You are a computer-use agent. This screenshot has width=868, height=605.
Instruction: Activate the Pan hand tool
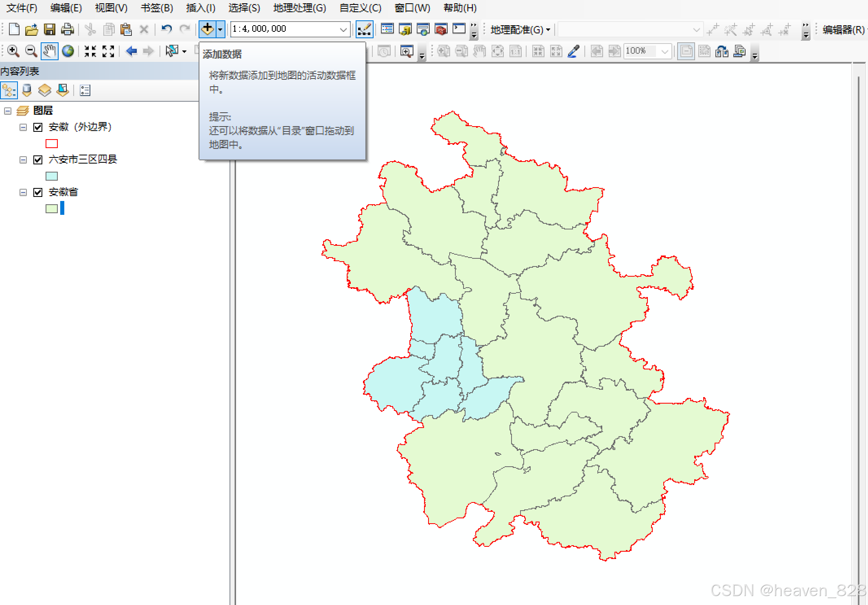49,51
